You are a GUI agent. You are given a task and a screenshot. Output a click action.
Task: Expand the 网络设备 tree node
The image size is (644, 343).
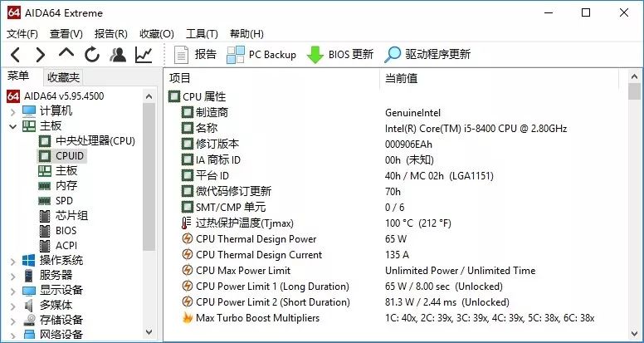[x=13, y=335]
